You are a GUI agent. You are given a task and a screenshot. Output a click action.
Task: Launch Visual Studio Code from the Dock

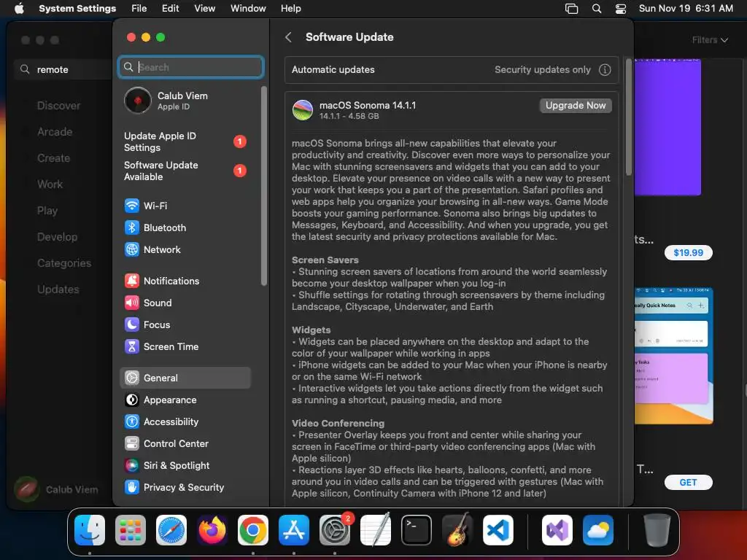click(x=498, y=530)
